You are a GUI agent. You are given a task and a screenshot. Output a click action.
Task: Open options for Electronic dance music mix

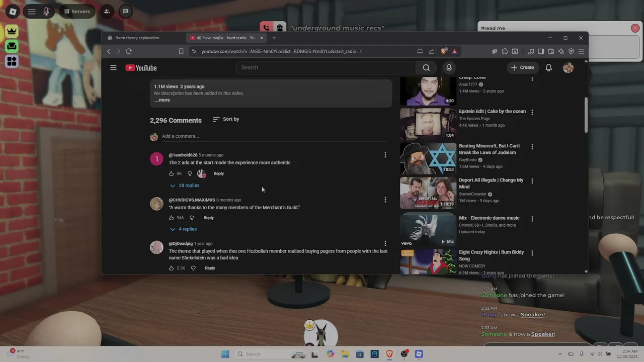tap(532, 219)
